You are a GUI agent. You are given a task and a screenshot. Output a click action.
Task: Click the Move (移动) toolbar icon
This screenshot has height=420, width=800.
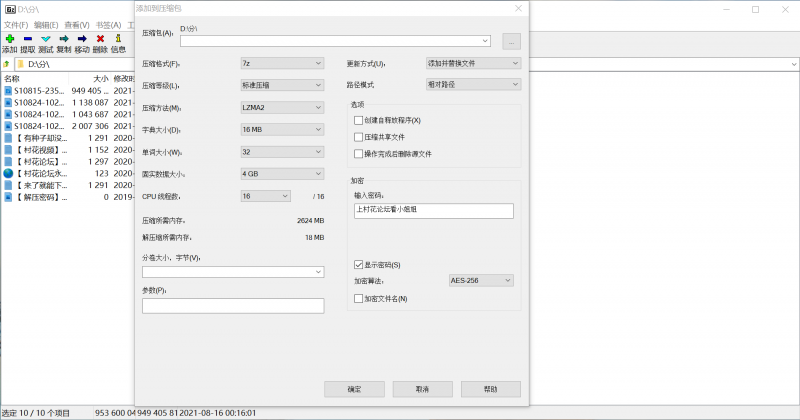[x=82, y=38]
